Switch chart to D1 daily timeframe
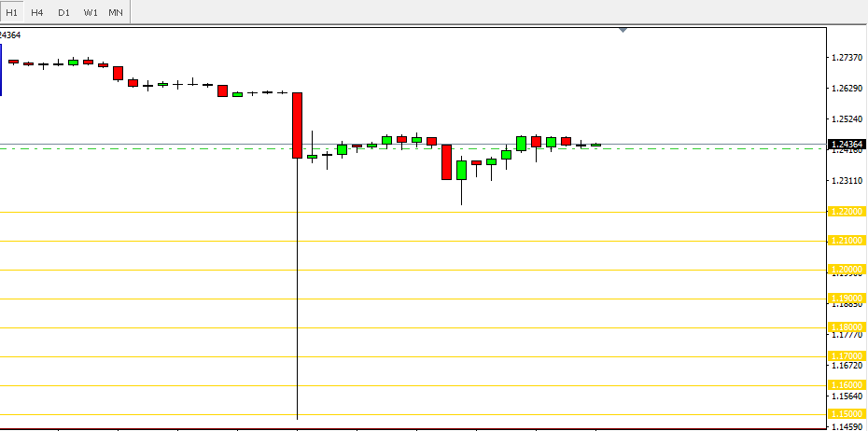Viewport: 868px width, 431px height. pyautogui.click(x=63, y=12)
